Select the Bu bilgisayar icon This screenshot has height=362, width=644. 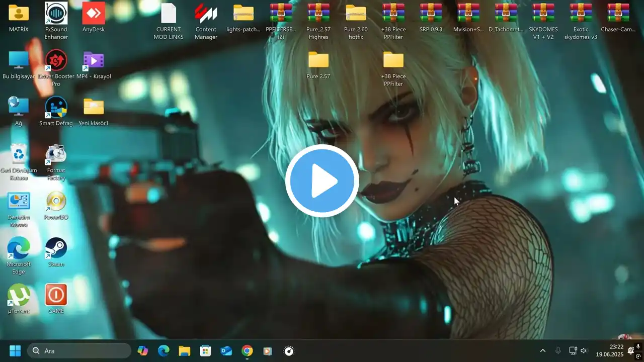(x=19, y=60)
